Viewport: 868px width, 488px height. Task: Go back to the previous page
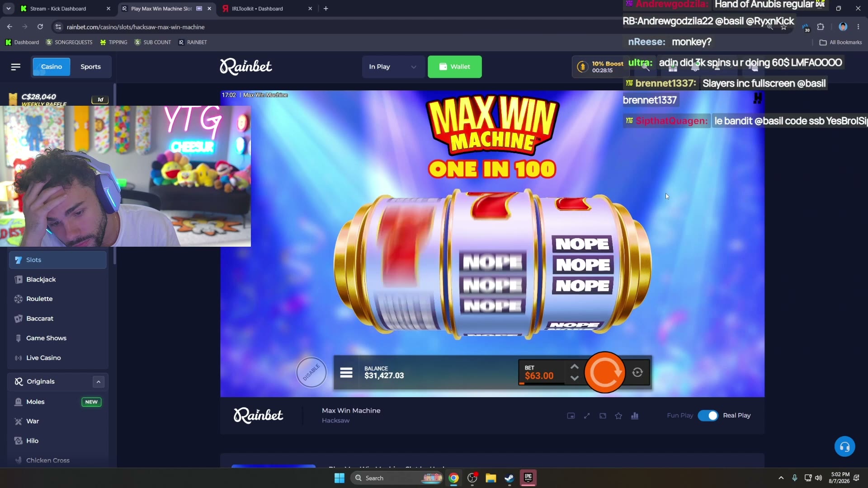coord(9,27)
